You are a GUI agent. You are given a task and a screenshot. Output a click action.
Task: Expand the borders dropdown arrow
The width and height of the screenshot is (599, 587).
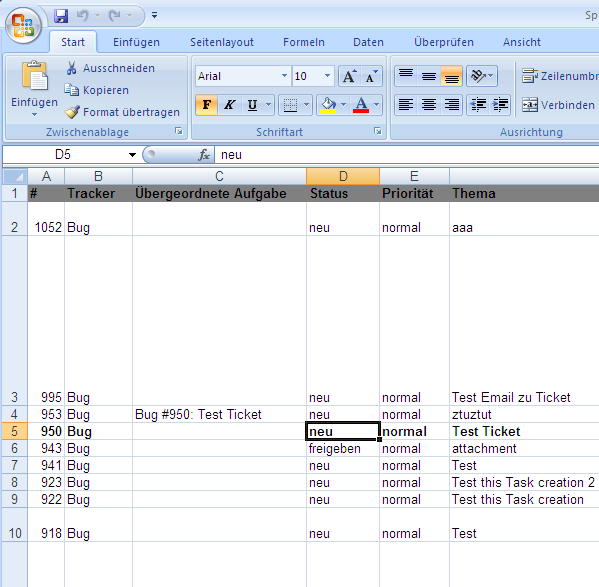(x=306, y=105)
